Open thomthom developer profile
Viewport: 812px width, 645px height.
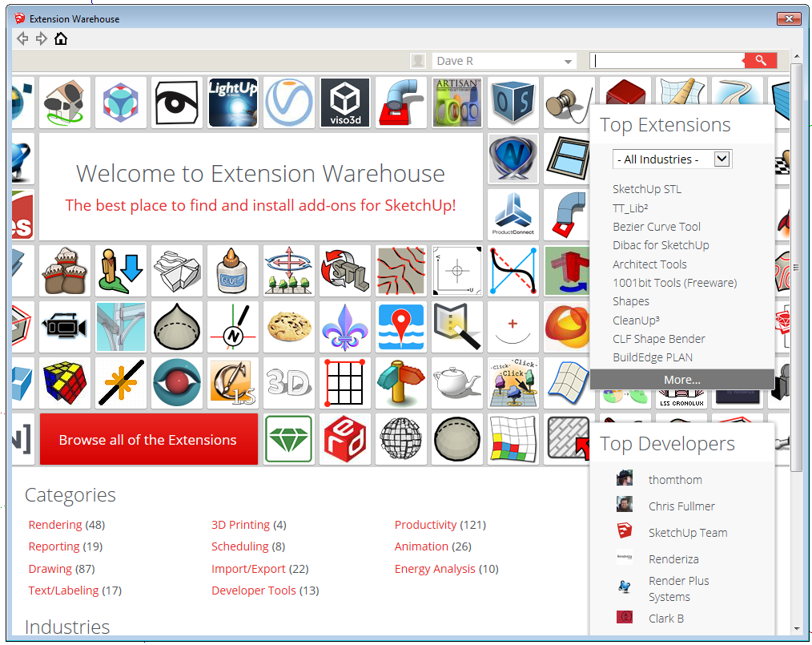coord(675,480)
